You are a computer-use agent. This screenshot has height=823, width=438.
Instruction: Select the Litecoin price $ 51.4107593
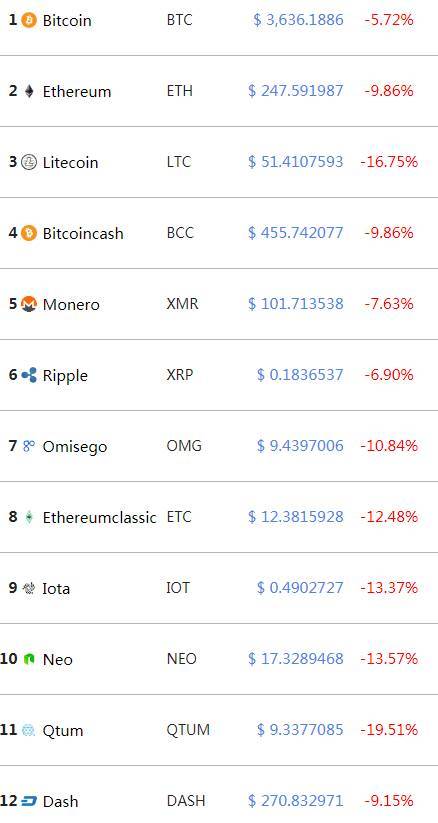296,162
